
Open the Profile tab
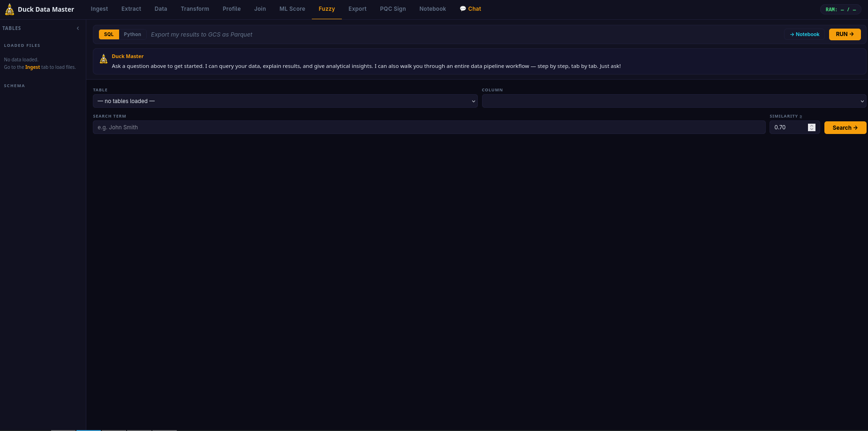(x=232, y=9)
